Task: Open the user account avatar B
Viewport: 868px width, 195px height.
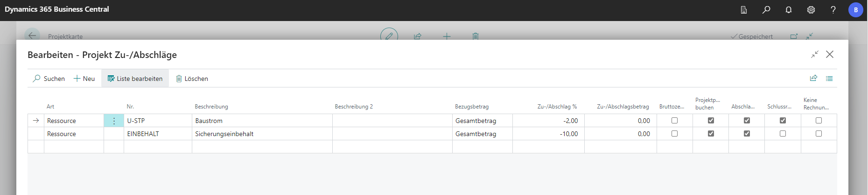Action: (x=855, y=10)
